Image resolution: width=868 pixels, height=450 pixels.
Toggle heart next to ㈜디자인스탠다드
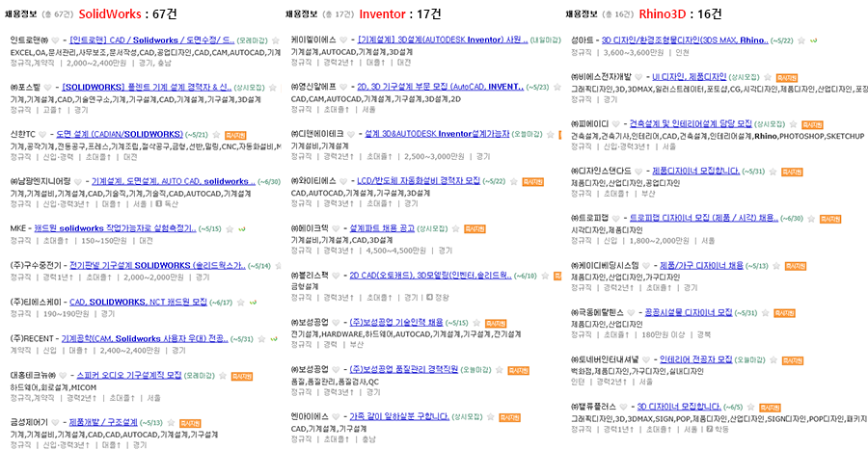[x=638, y=172]
